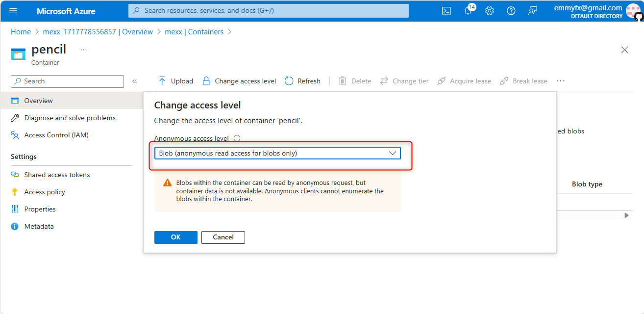Click the Delete toolbar item
This screenshot has width=644, height=314.
pyautogui.click(x=355, y=81)
